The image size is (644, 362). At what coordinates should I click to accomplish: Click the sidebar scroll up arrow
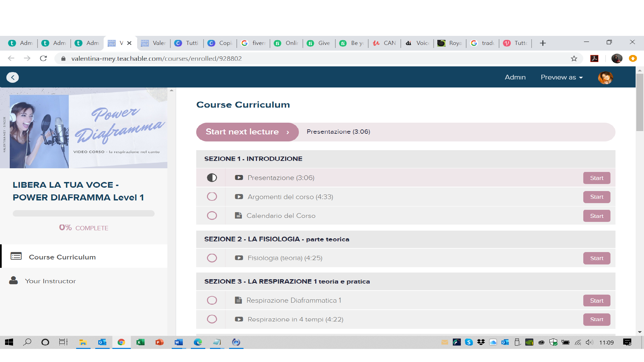click(171, 90)
